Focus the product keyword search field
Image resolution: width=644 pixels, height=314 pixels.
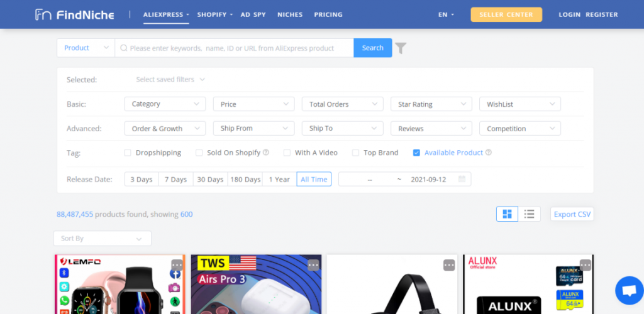[234, 48]
